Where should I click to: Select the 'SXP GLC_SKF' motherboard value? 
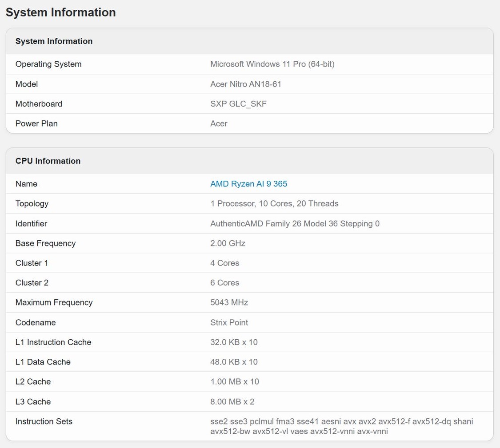point(238,104)
